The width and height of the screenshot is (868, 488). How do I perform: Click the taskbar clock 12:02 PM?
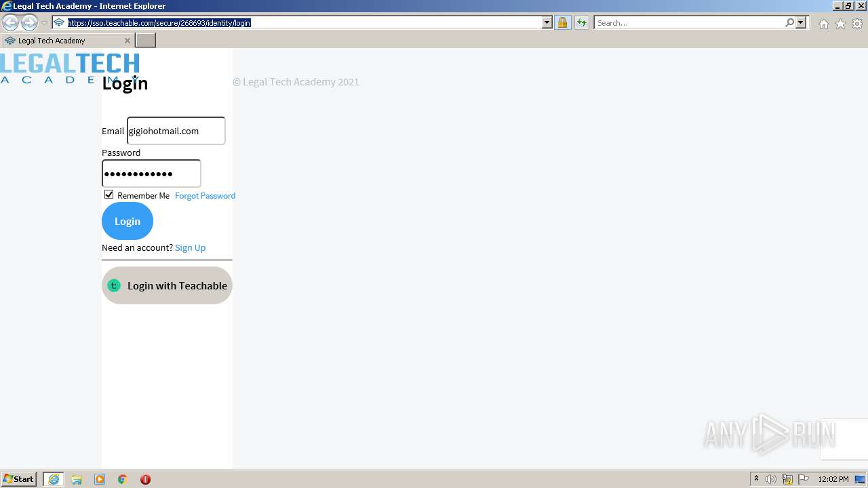[833, 479]
